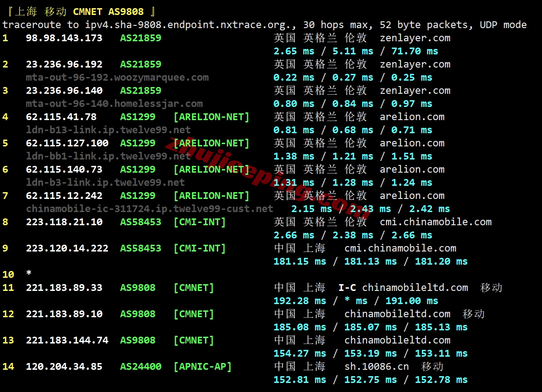Viewport: 542px width, 392px height.
Task: Click the I-C label on hop 11
Action: 347,288
